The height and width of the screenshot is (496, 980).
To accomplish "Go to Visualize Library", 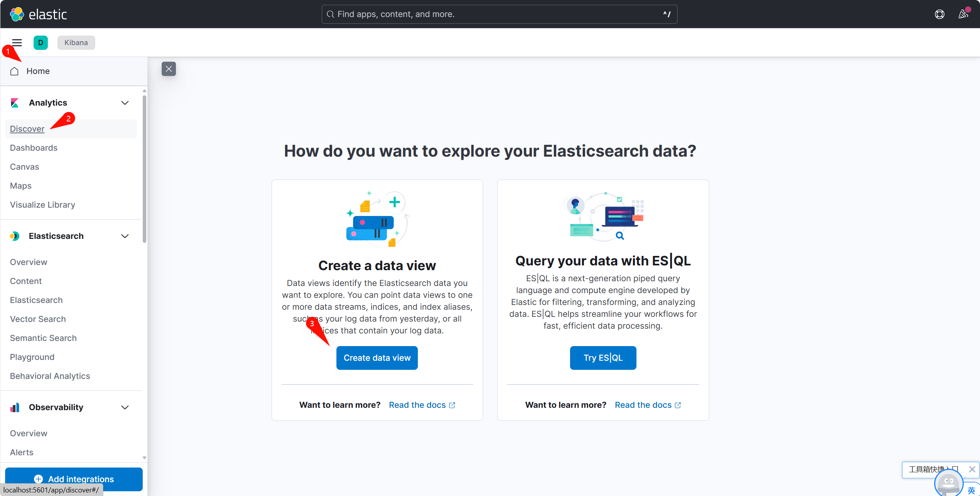I will pos(42,205).
